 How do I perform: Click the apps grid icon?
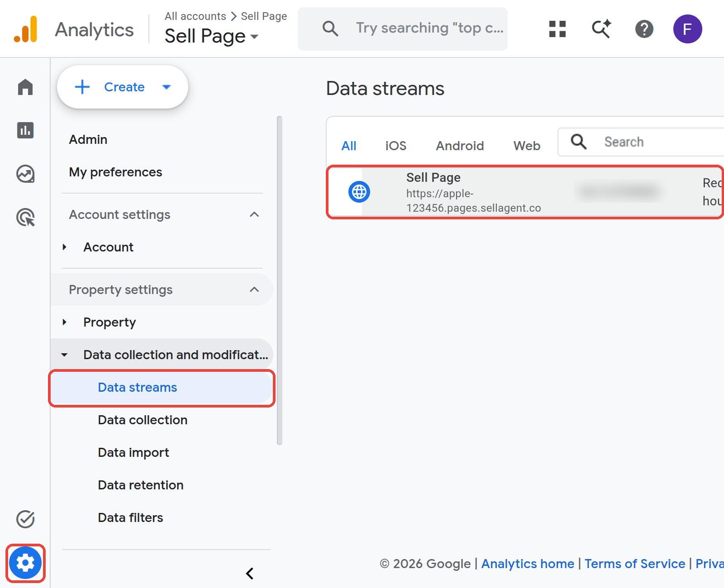[x=557, y=29]
